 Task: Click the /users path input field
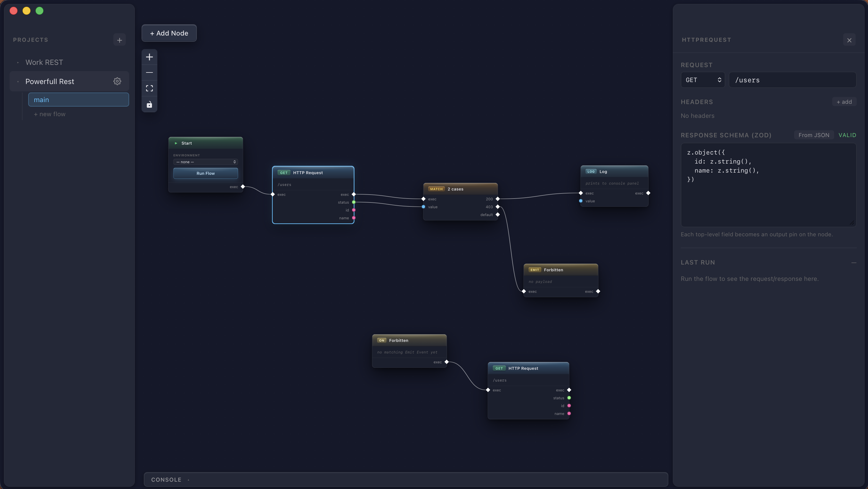click(x=792, y=80)
